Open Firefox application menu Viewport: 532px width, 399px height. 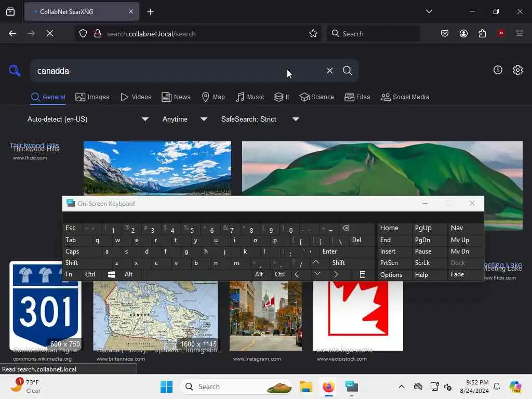519,33
